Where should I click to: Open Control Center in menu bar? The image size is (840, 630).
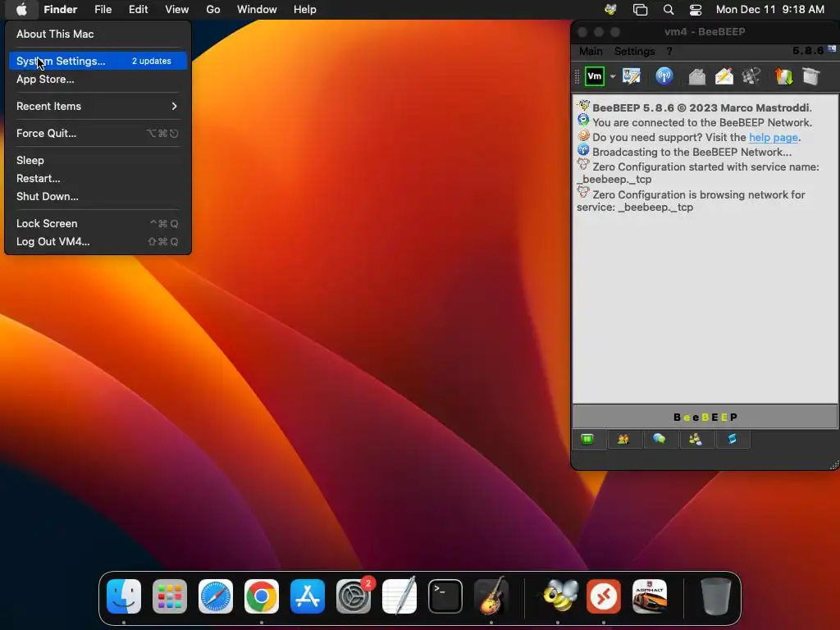(x=696, y=10)
